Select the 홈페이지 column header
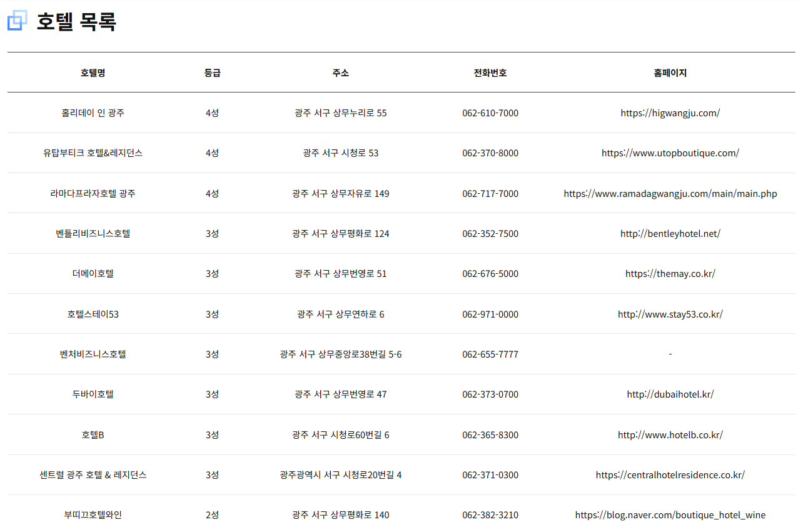Screen dimensions: 803x532 coord(670,73)
